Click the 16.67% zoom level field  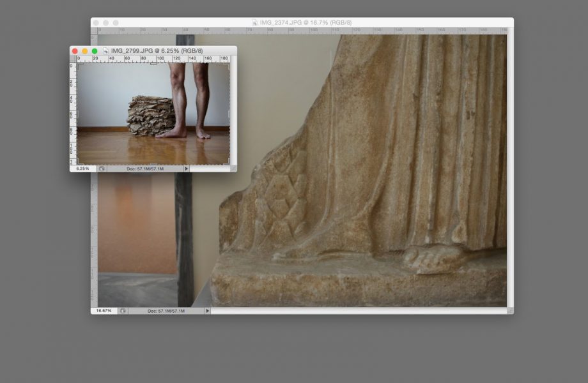pos(104,311)
